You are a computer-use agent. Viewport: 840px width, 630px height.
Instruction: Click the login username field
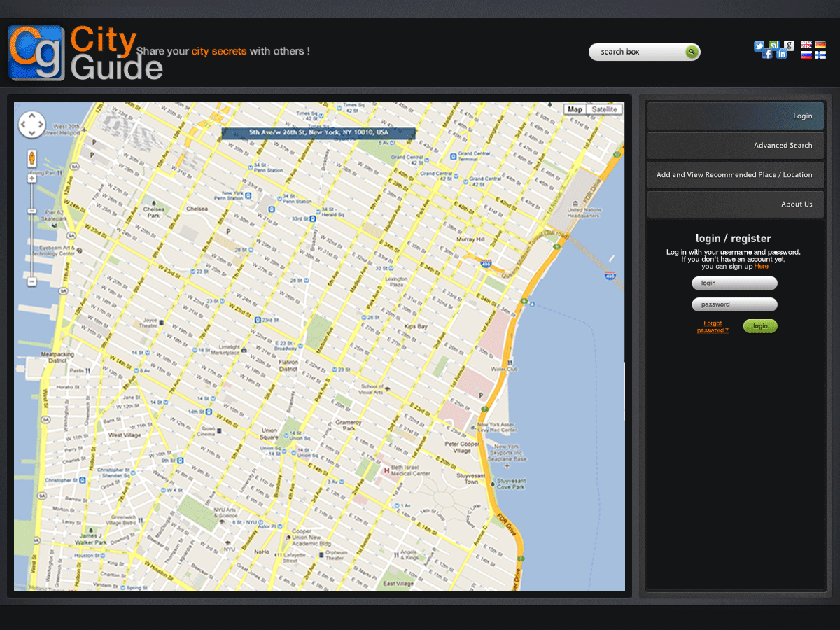point(734,283)
